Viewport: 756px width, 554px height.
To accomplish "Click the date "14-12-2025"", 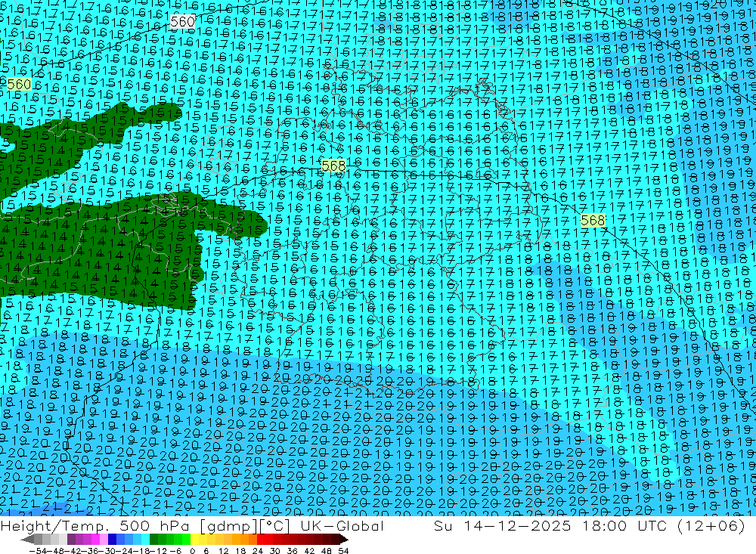I will [517, 526].
